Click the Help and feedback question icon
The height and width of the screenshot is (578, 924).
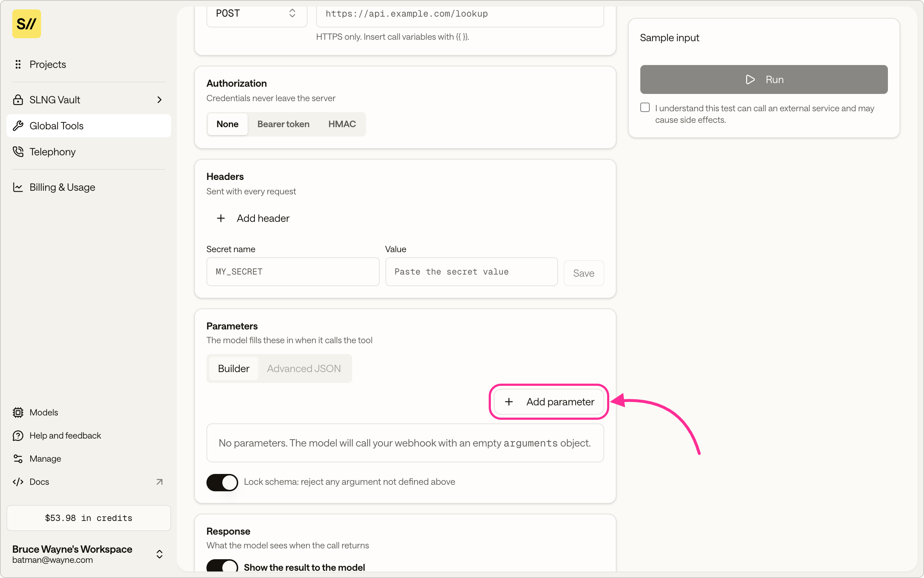tap(18, 436)
